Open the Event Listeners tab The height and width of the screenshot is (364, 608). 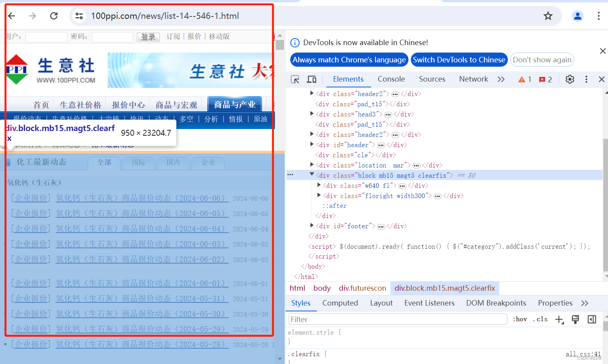pyautogui.click(x=429, y=303)
